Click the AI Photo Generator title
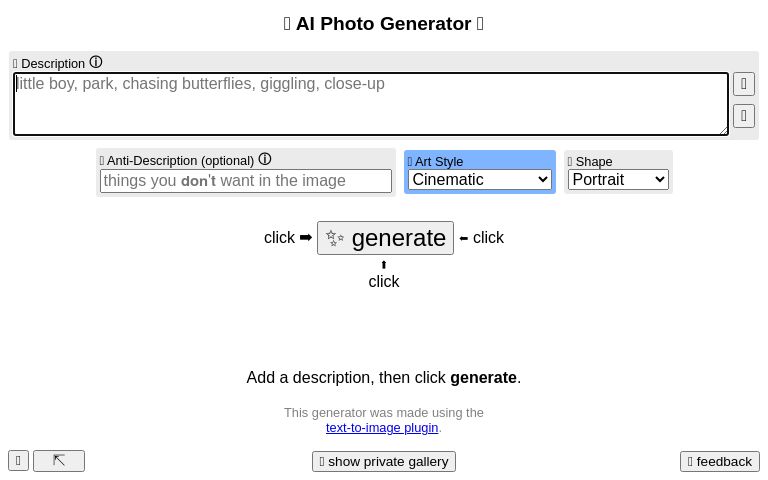This screenshot has width=768, height=480. (x=384, y=24)
